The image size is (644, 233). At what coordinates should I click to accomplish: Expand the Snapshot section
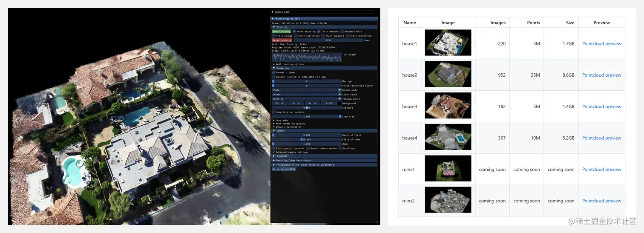pyautogui.click(x=324, y=156)
